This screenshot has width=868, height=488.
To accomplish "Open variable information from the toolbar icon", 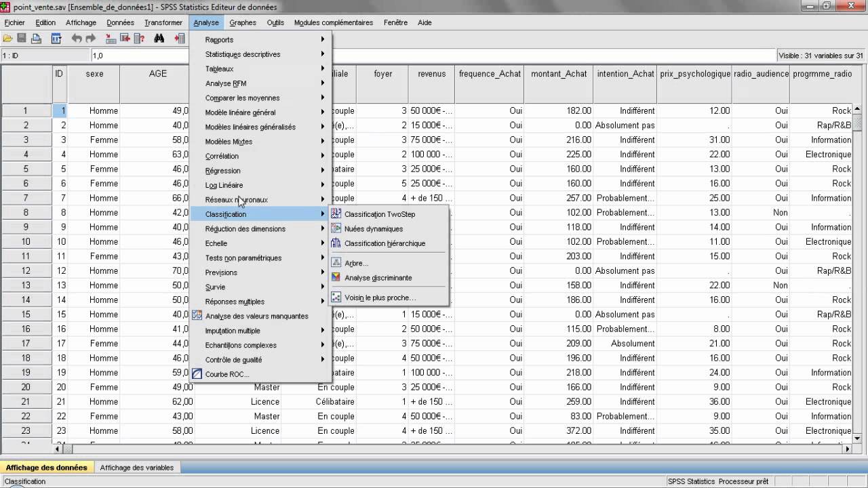I will coord(139,39).
